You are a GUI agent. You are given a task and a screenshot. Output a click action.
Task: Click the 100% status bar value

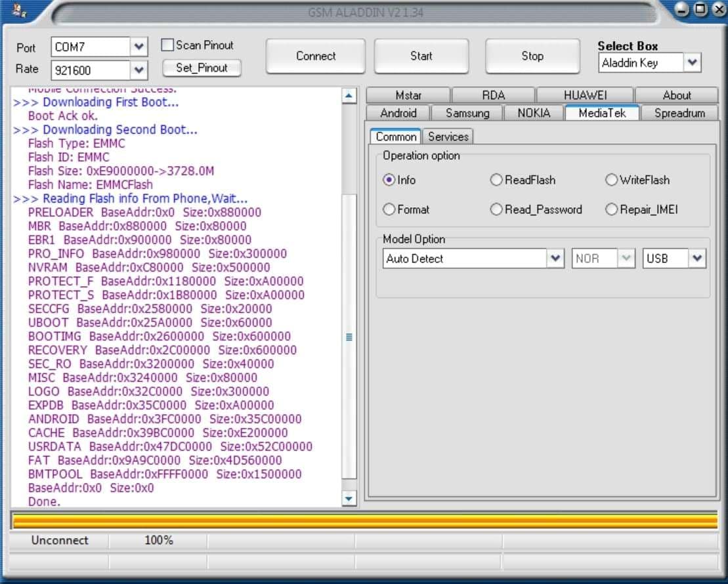pos(158,540)
